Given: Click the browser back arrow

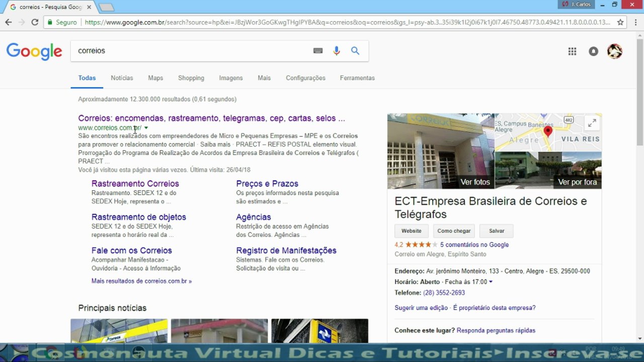Looking at the screenshot, I should tap(9, 22).
